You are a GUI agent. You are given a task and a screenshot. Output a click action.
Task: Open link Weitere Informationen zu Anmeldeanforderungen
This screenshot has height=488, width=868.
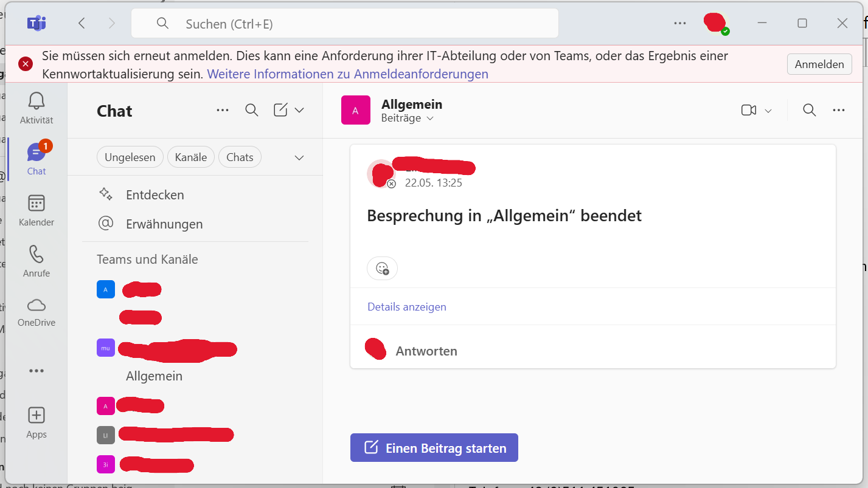point(347,74)
